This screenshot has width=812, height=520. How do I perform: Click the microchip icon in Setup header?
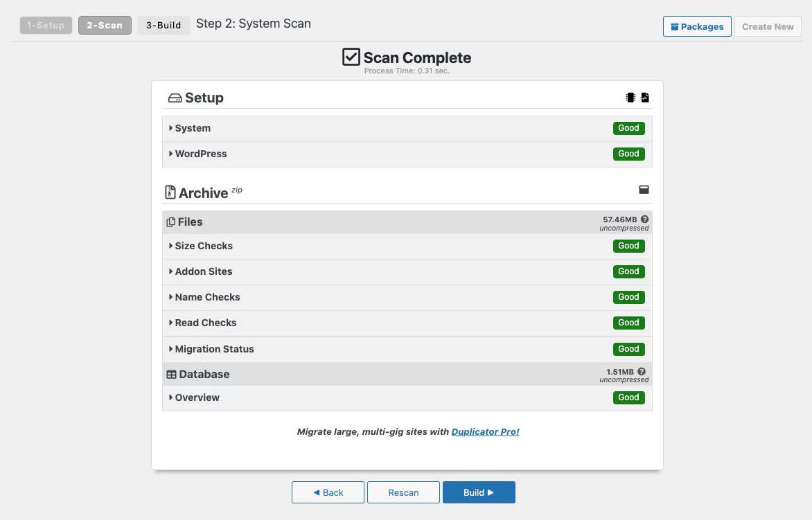click(x=630, y=97)
